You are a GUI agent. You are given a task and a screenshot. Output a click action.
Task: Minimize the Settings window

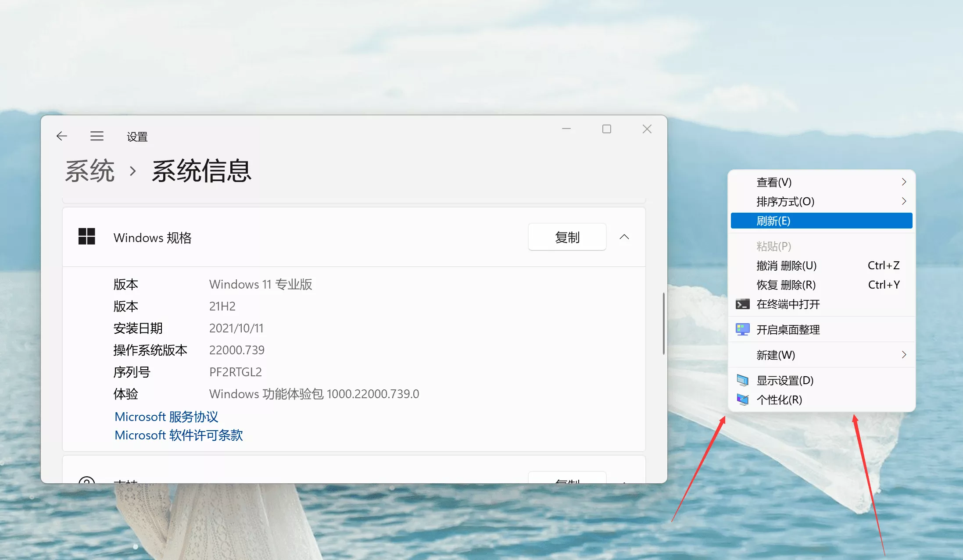point(566,129)
